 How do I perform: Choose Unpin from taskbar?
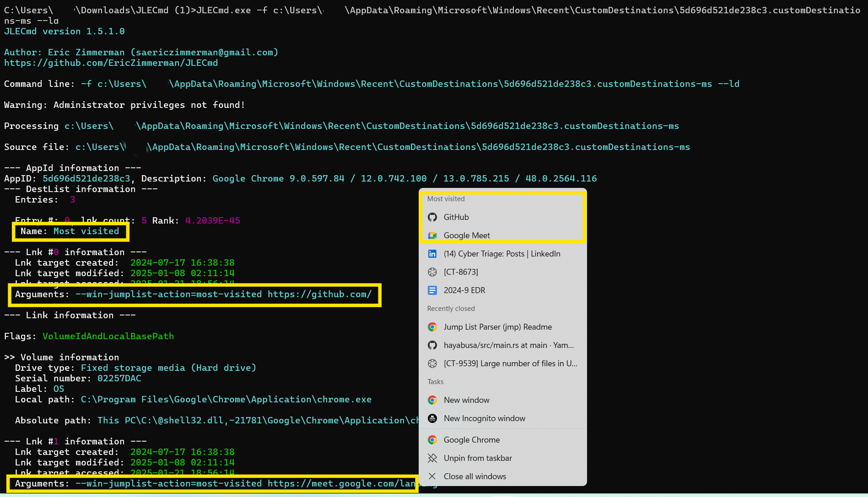[502, 458]
